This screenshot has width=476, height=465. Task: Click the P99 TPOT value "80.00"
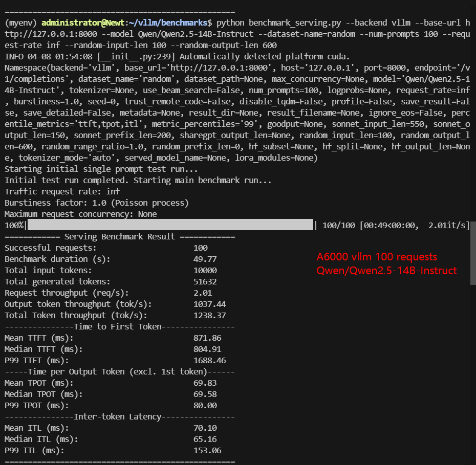pyautogui.click(x=205, y=405)
